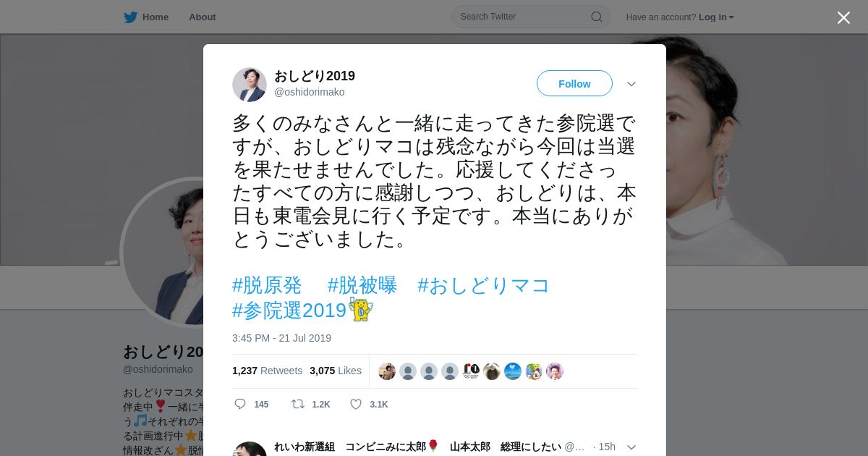Click the search magnifier icon
The height and width of the screenshot is (456, 868).
[597, 17]
